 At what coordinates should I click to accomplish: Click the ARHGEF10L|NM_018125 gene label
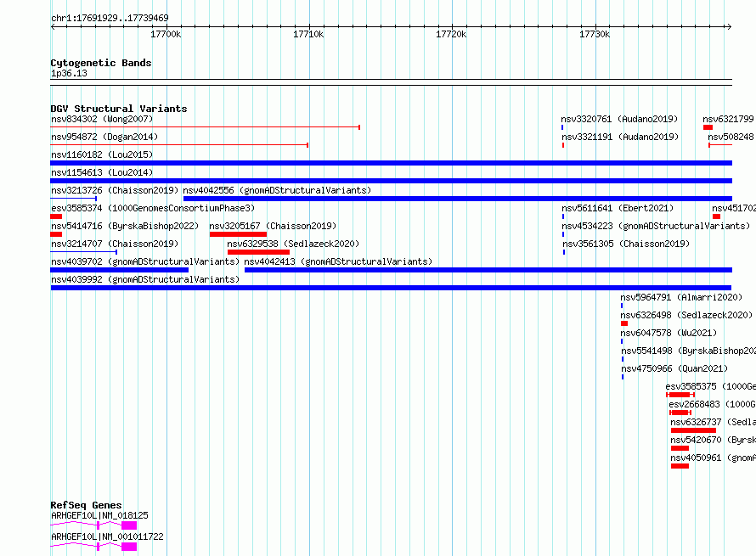coord(99,515)
